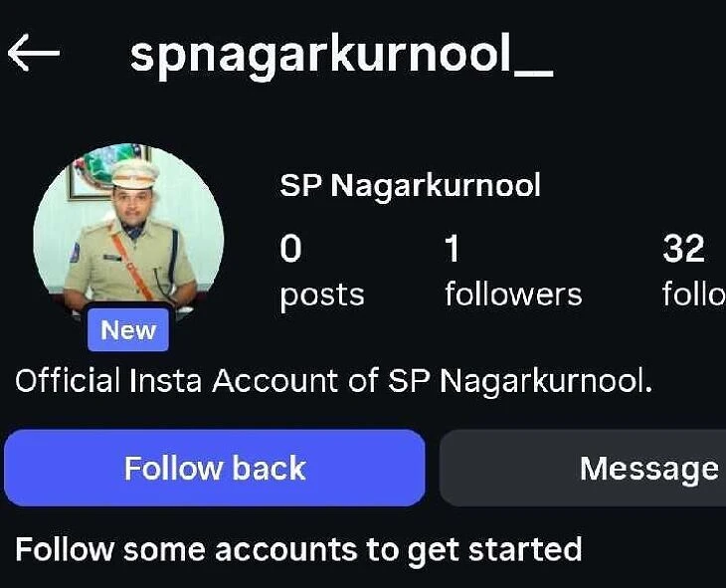Tap the 0 posts count number
Screen dimensions: 726x588
(290, 249)
